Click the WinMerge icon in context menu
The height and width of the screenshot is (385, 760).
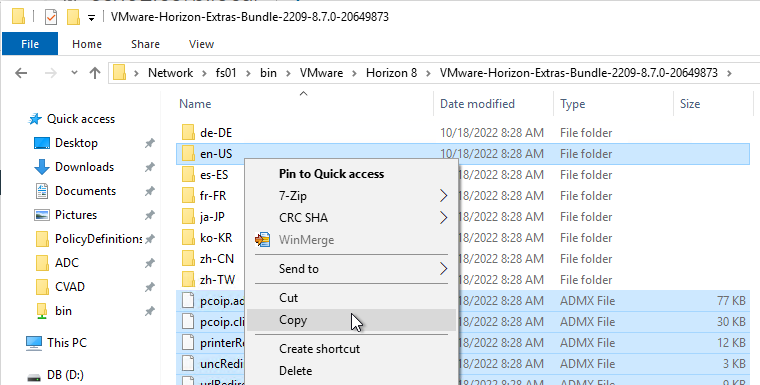point(262,240)
